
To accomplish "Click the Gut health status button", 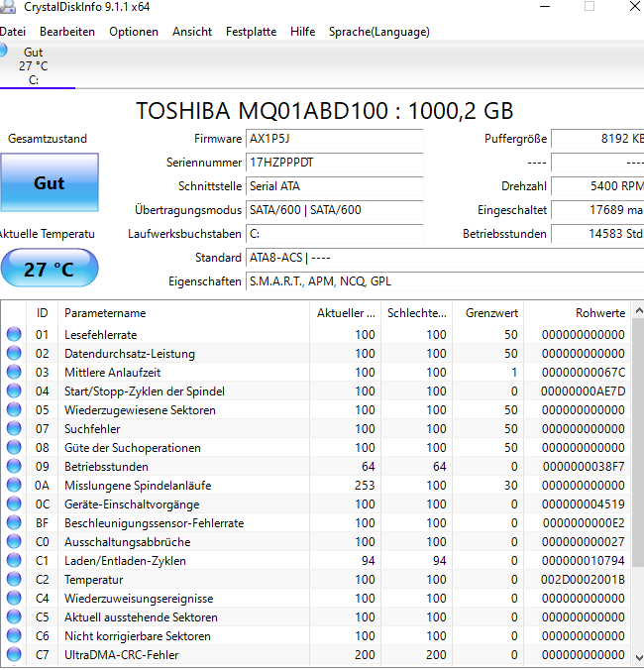I will click(x=50, y=183).
